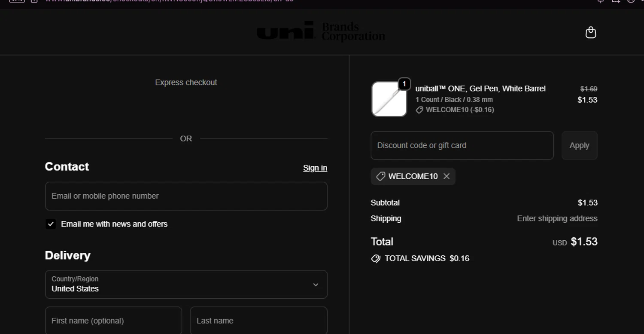Screen dimensions: 644x334
Task: Uncheck Email me with news and offers
Action: point(51,224)
